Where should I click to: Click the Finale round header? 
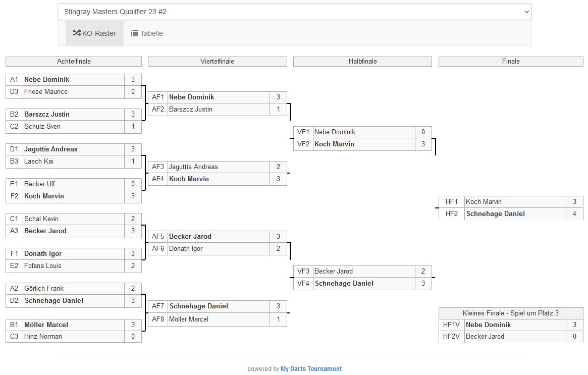click(511, 62)
